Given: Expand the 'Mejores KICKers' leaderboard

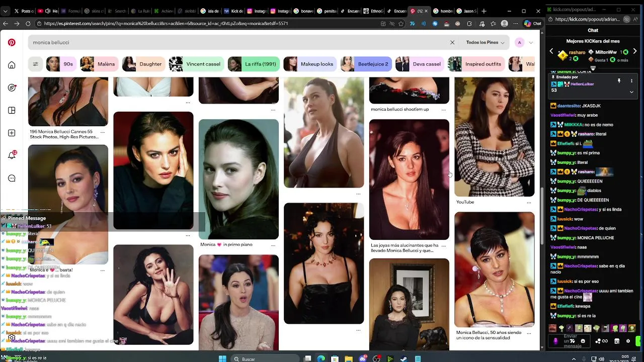Looking at the screenshot, I should click(593, 68).
